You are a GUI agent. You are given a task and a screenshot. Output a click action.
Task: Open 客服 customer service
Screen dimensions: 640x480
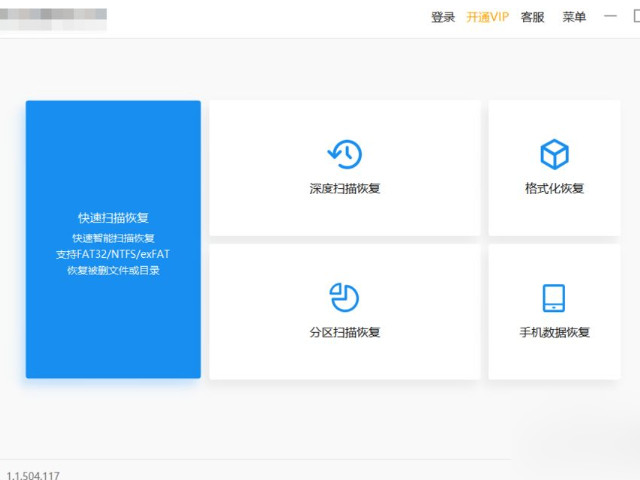click(533, 17)
